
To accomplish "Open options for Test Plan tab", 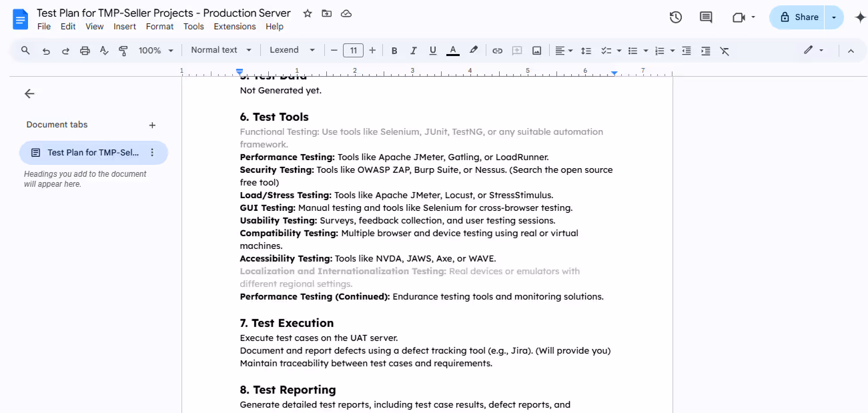I will coord(152,153).
